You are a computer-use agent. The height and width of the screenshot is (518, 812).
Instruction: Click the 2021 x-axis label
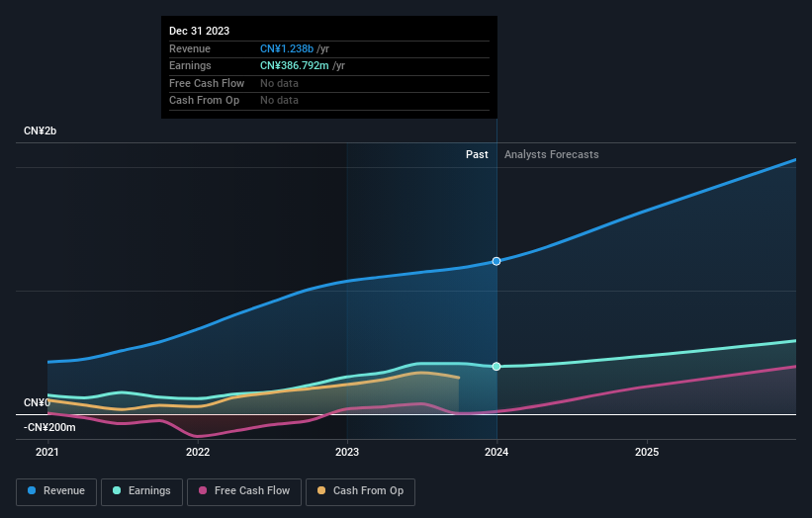click(x=47, y=453)
